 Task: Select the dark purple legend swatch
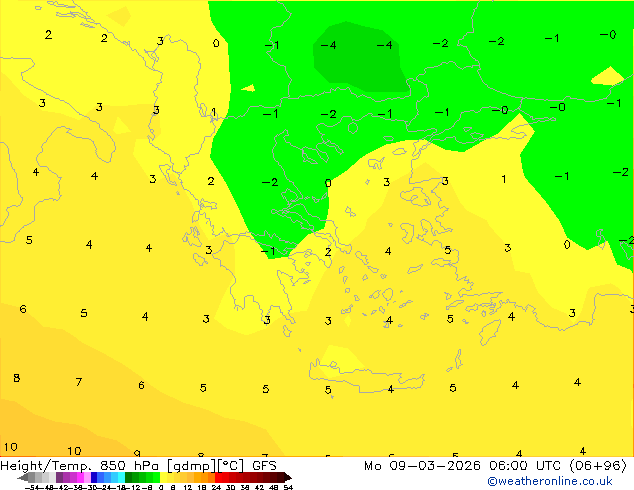[59, 477]
